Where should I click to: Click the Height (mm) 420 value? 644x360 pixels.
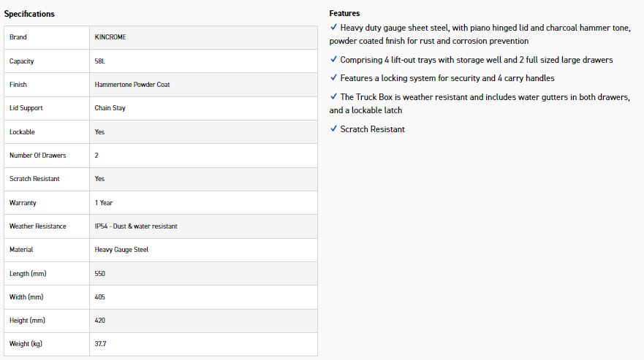[x=100, y=320]
